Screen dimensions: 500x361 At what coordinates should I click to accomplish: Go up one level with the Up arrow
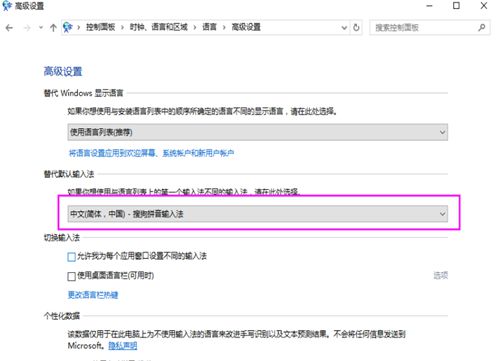click(53, 28)
